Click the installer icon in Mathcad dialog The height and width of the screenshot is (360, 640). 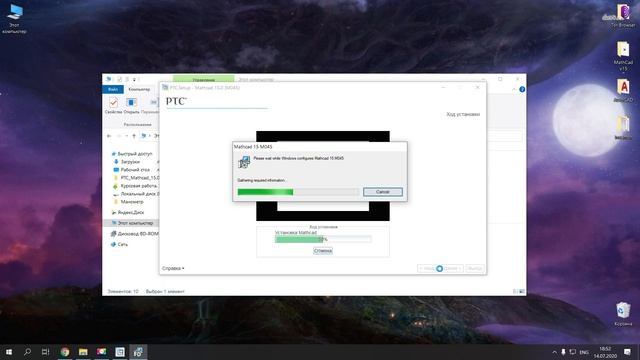tap(244, 162)
